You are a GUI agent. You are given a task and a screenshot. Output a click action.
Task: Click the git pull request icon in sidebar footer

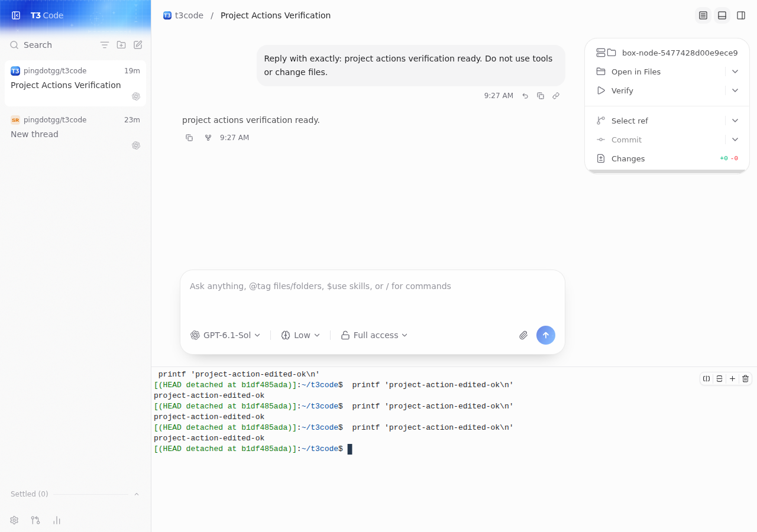[35, 520]
